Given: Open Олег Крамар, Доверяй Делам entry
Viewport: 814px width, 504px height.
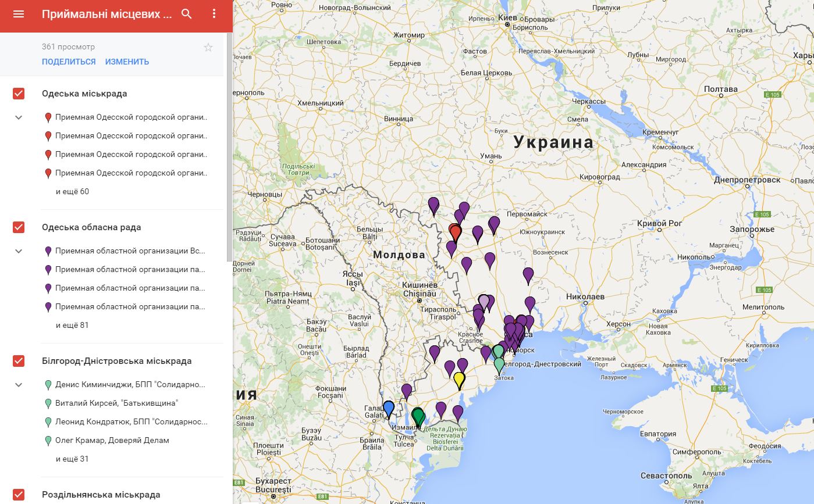Looking at the screenshot, I should [x=112, y=441].
